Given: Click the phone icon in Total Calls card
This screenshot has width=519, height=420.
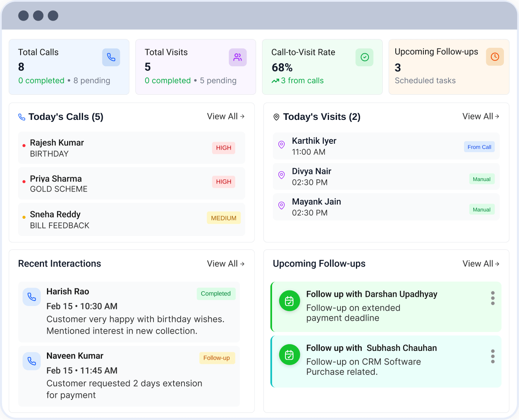Looking at the screenshot, I should coord(111,57).
